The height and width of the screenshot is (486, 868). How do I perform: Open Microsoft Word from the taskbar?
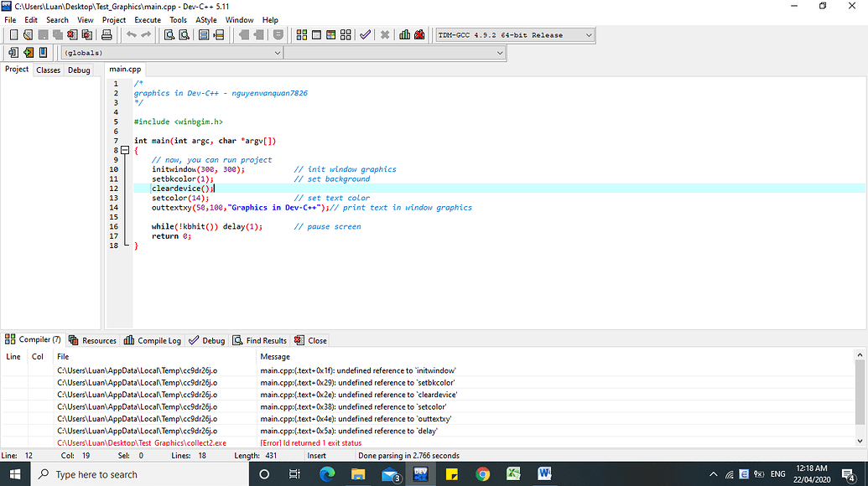[x=545, y=473]
